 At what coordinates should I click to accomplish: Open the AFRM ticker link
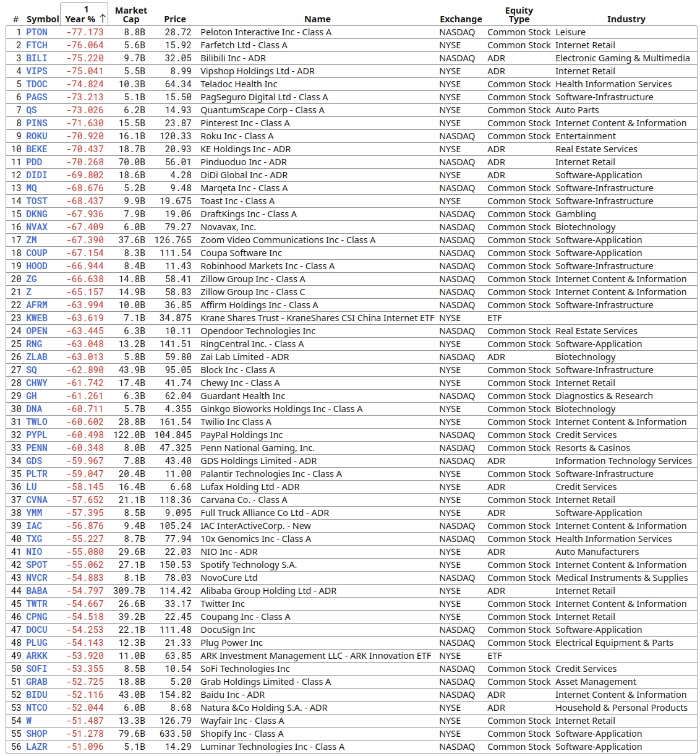point(36,305)
